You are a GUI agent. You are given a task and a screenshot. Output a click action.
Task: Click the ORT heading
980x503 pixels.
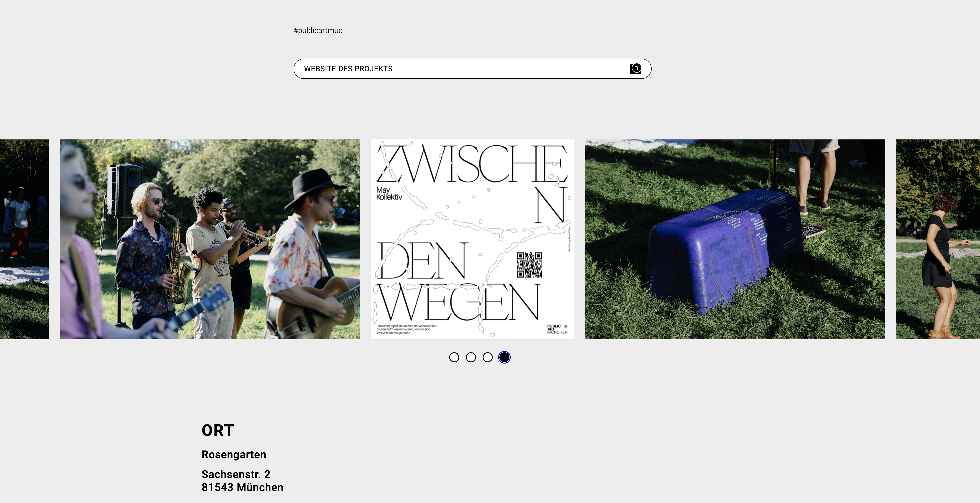(x=218, y=430)
